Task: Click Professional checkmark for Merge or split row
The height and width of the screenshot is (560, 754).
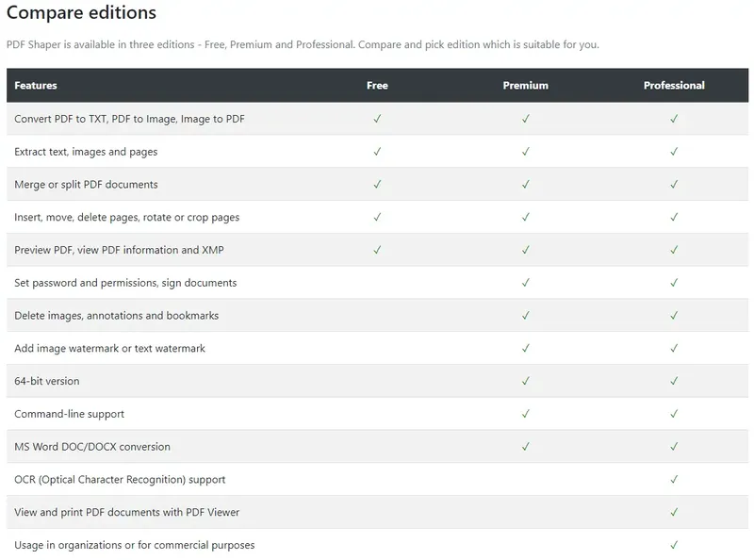Action: [x=674, y=185]
